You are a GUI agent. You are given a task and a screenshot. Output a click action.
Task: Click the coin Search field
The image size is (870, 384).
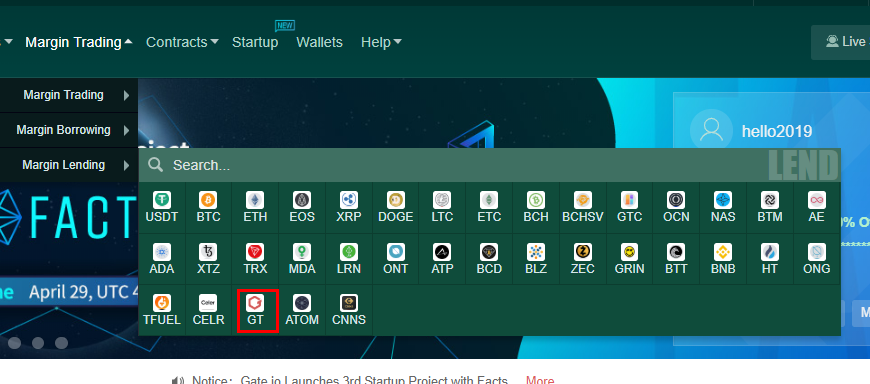coord(489,165)
